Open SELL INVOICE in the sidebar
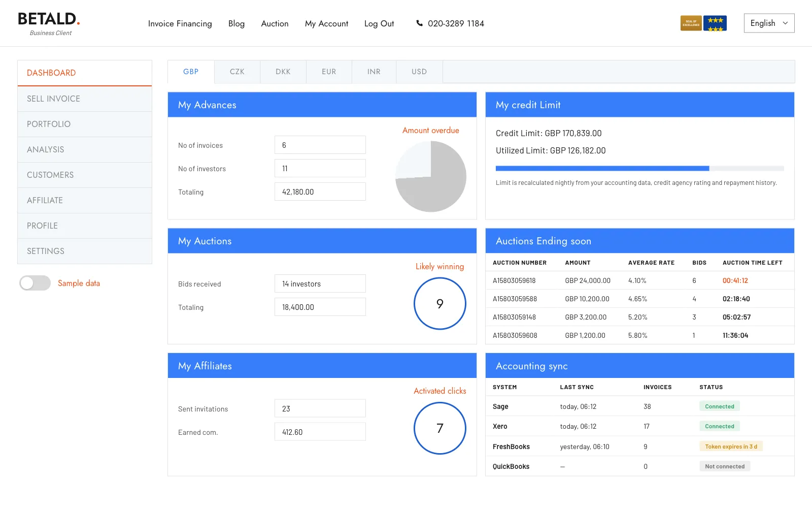812x508 pixels. coord(85,99)
